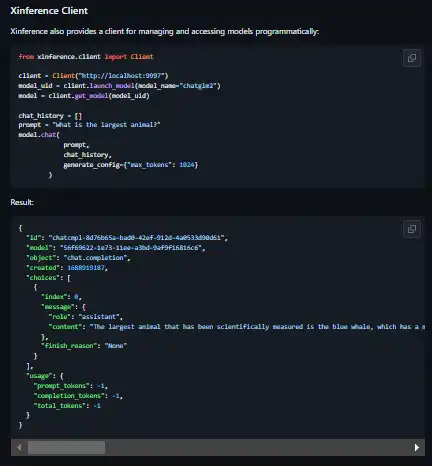Click the "id" chatcmpl value line
The image size is (432, 466).
pos(127,238)
